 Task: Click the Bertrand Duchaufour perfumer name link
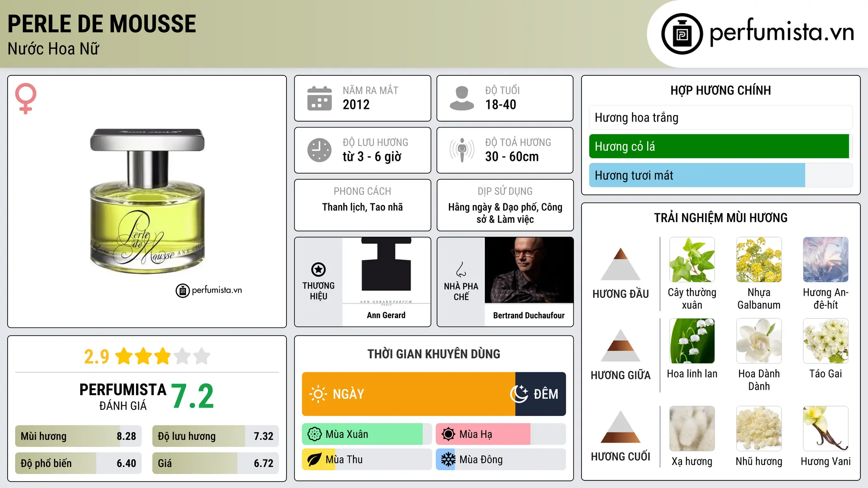(529, 315)
